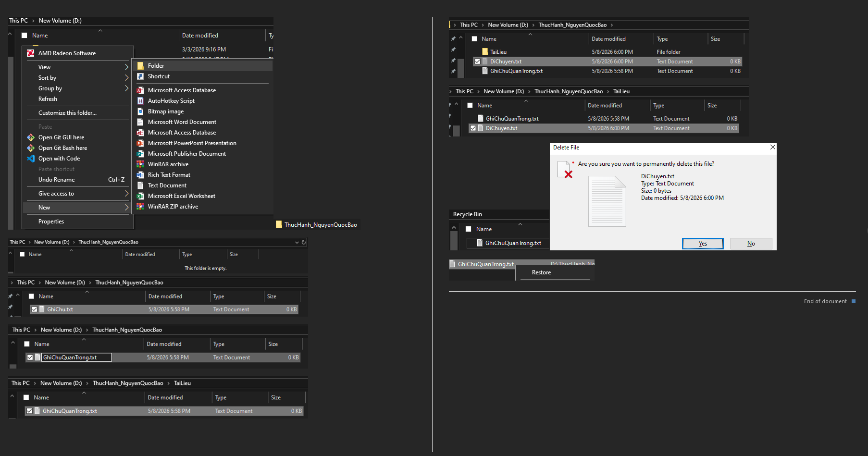
Task: Select the Rich Text Format icon
Action: tap(140, 175)
